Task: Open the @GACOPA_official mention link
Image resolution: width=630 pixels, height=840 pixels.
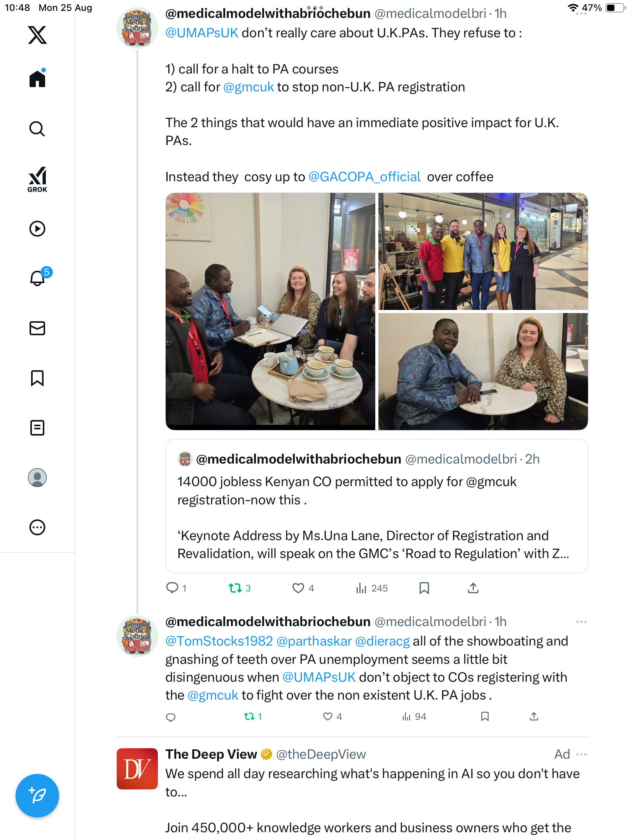Action: [364, 177]
